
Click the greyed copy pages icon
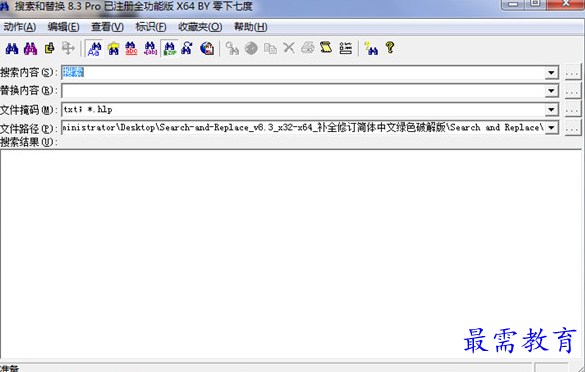[x=270, y=49]
